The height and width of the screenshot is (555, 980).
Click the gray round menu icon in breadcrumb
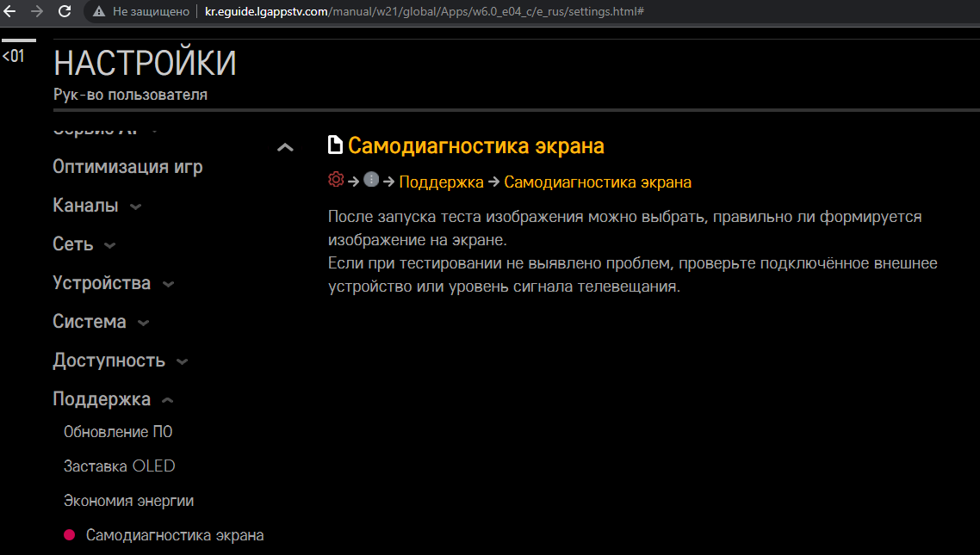(x=371, y=180)
